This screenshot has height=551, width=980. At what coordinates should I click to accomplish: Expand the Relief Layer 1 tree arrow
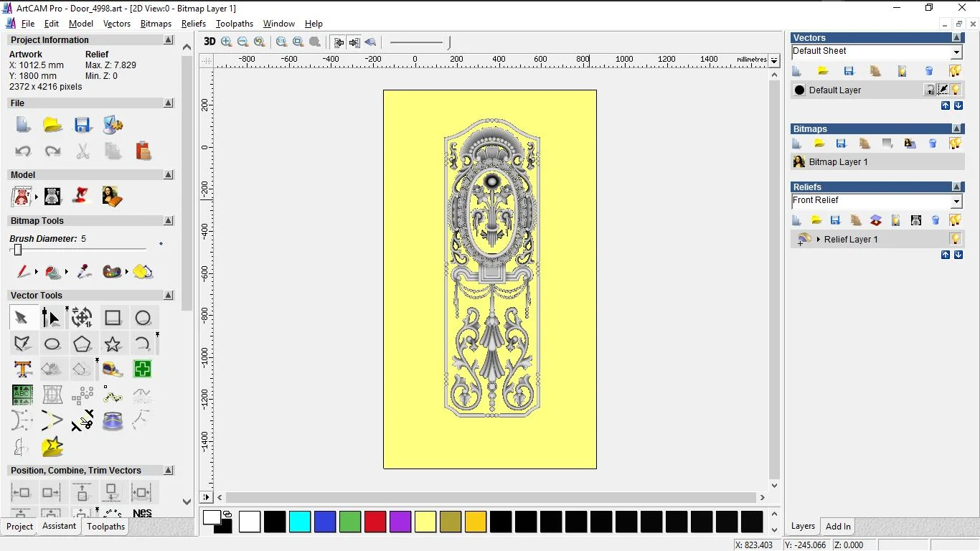pos(818,240)
